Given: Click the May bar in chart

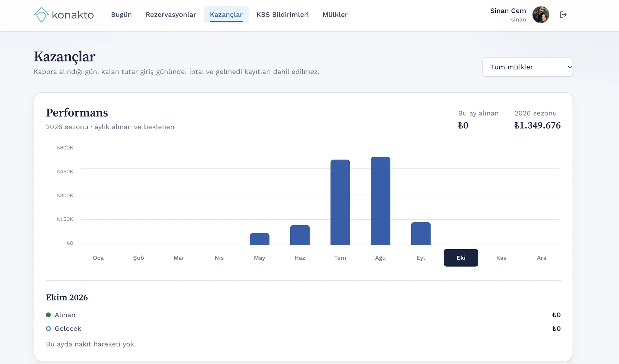Looking at the screenshot, I should [x=260, y=239].
